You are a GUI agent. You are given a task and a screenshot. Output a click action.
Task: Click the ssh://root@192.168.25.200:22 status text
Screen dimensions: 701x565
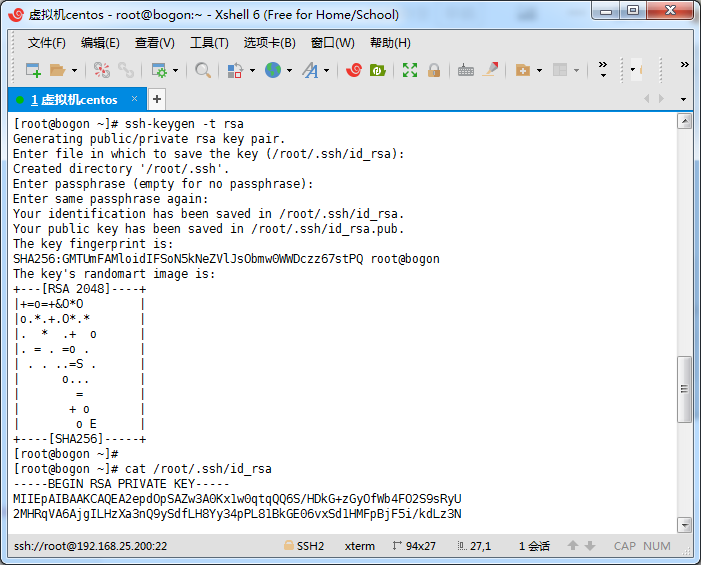pyautogui.click(x=90, y=546)
